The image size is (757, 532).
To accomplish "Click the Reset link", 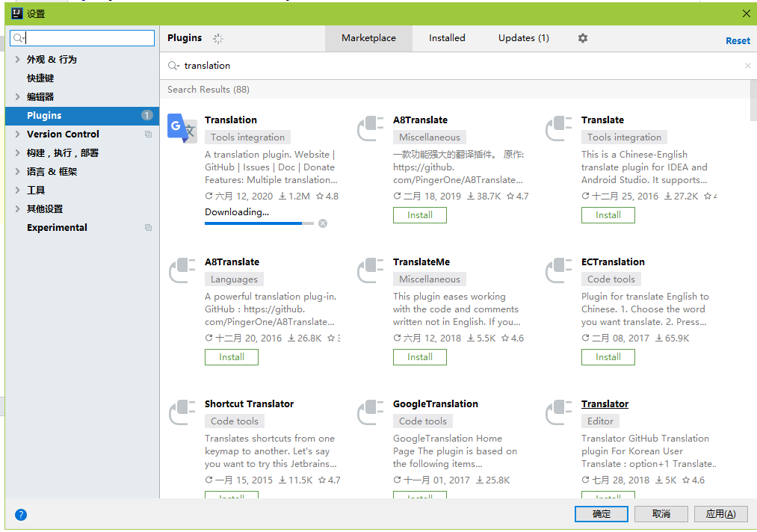I will (x=738, y=41).
